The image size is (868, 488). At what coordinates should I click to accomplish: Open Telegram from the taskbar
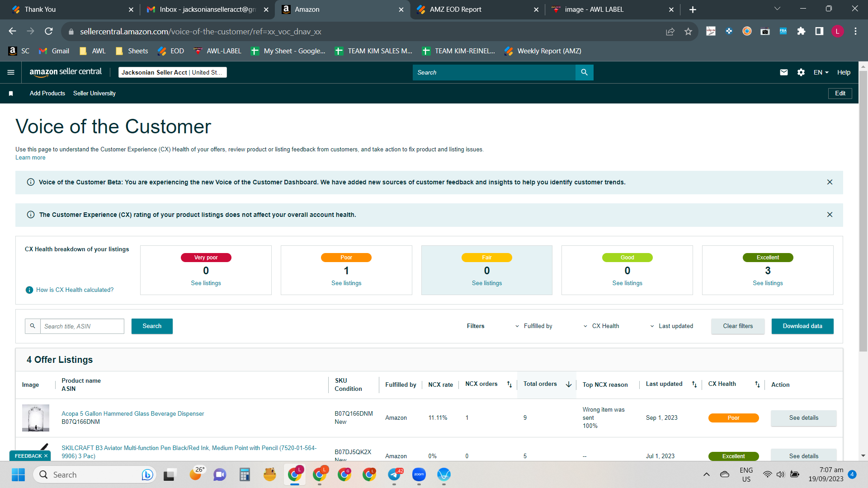[x=394, y=474]
